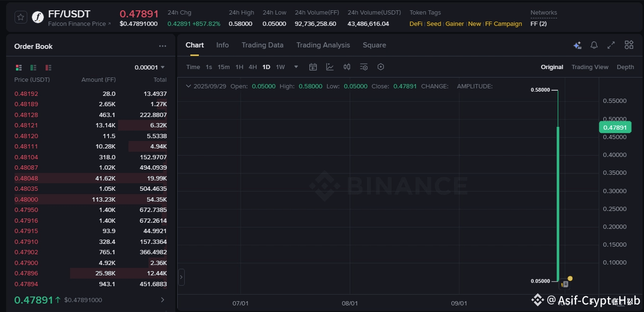
Task: Expand the chart to fullscreen
Action: pyautogui.click(x=611, y=45)
